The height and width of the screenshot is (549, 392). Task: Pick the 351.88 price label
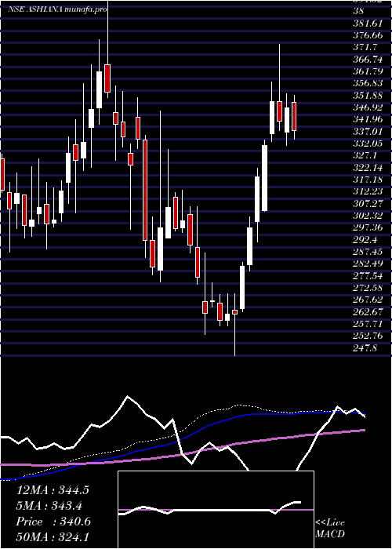pyautogui.click(x=368, y=96)
